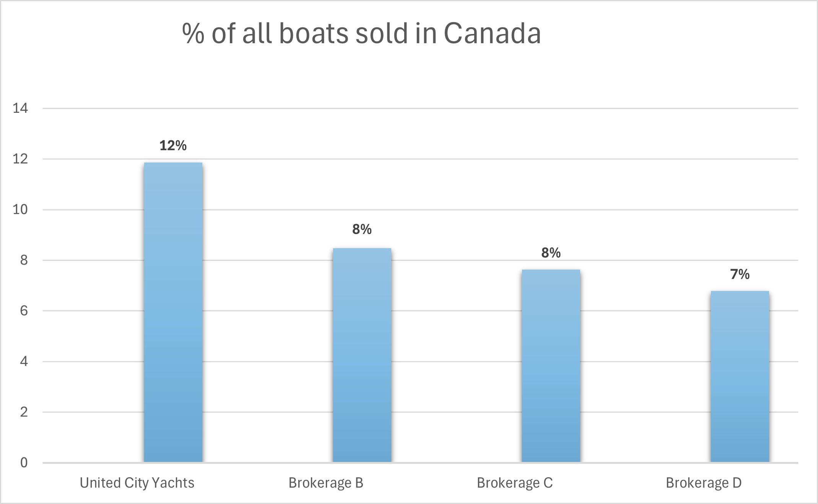Select the 2 value on the vertical axis
Screen dimensions: 818x504
(x=24, y=412)
